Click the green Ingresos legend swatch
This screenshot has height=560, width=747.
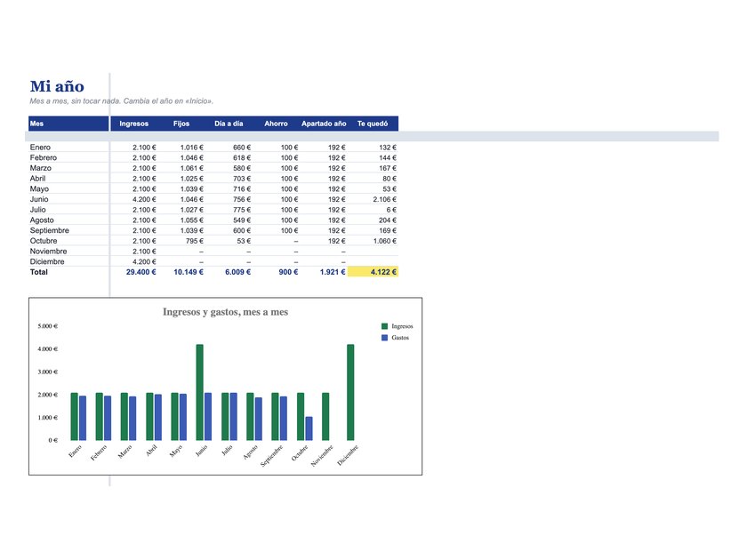[x=384, y=326]
